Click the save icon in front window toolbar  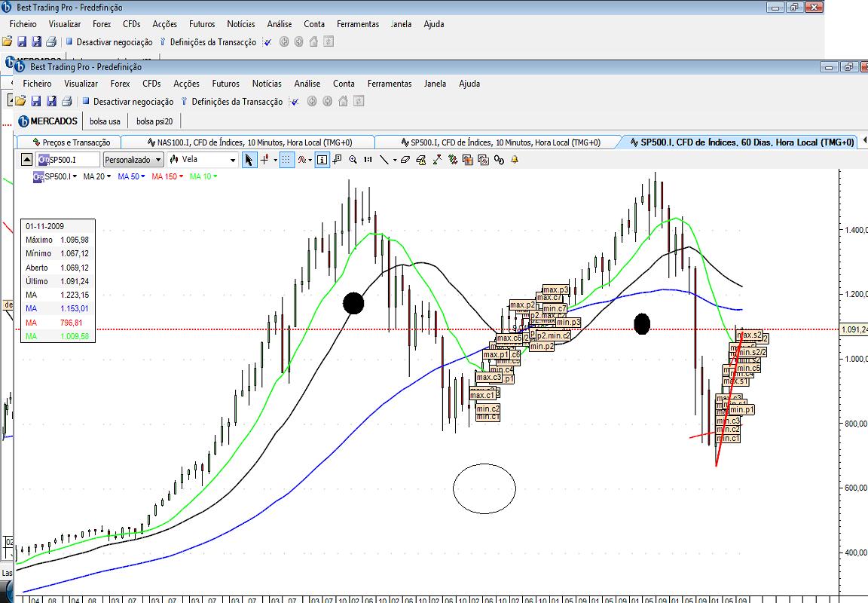pos(36,101)
